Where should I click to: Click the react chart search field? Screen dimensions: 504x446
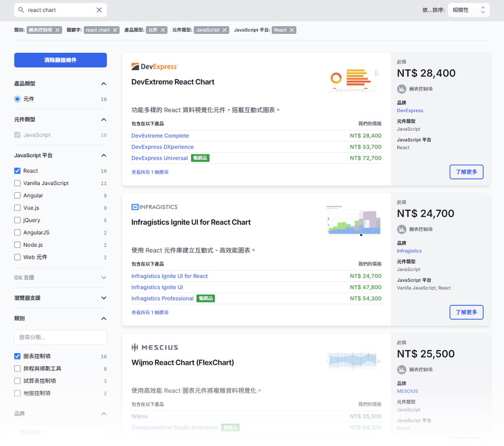tap(61, 10)
